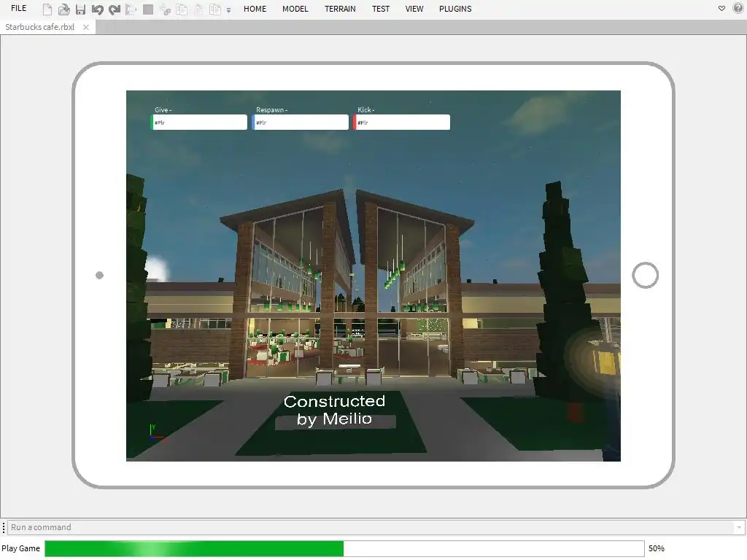This screenshot has height=560, width=747.
Task: Click the Duplicate icon before toolbar dropdown
Action: pos(215,9)
